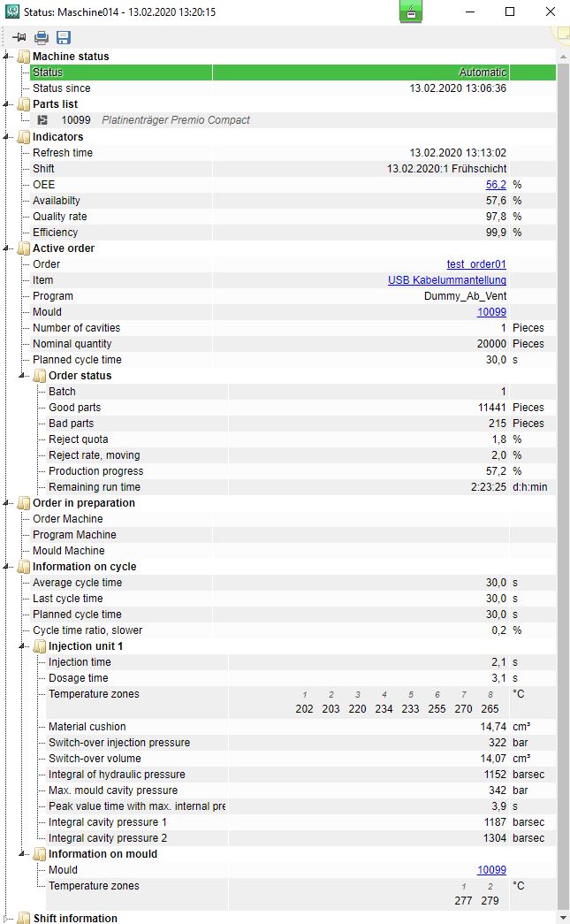This screenshot has width=570, height=924.
Task: Click the scrollbar up arrow
Action: (x=563, y=57)
